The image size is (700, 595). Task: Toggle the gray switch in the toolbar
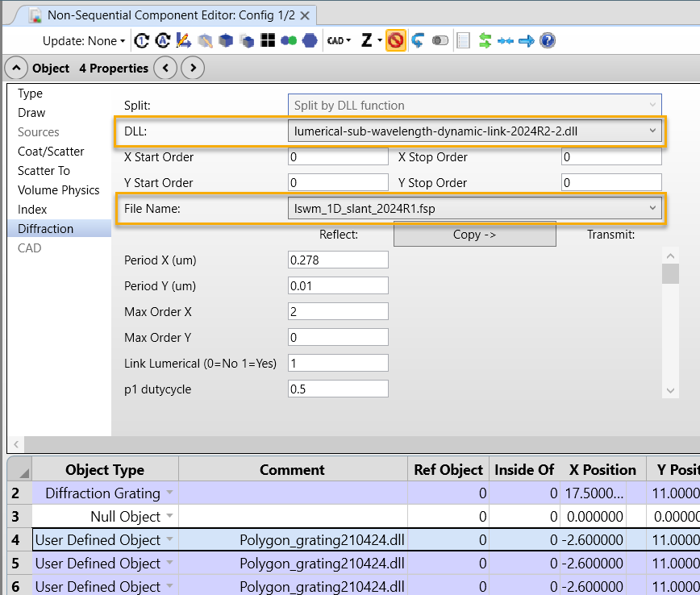pos(440,41)
